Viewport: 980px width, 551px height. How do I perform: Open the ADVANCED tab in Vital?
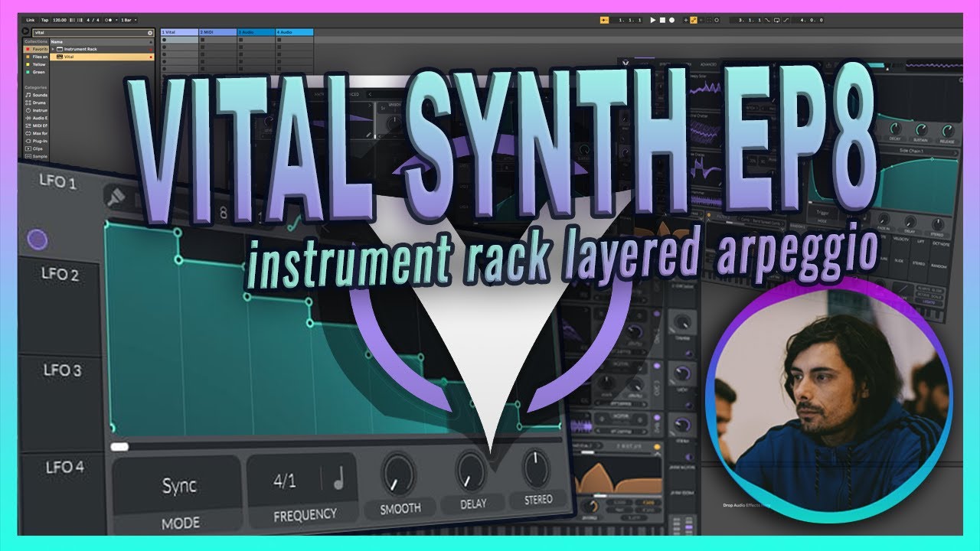(708, 64)
